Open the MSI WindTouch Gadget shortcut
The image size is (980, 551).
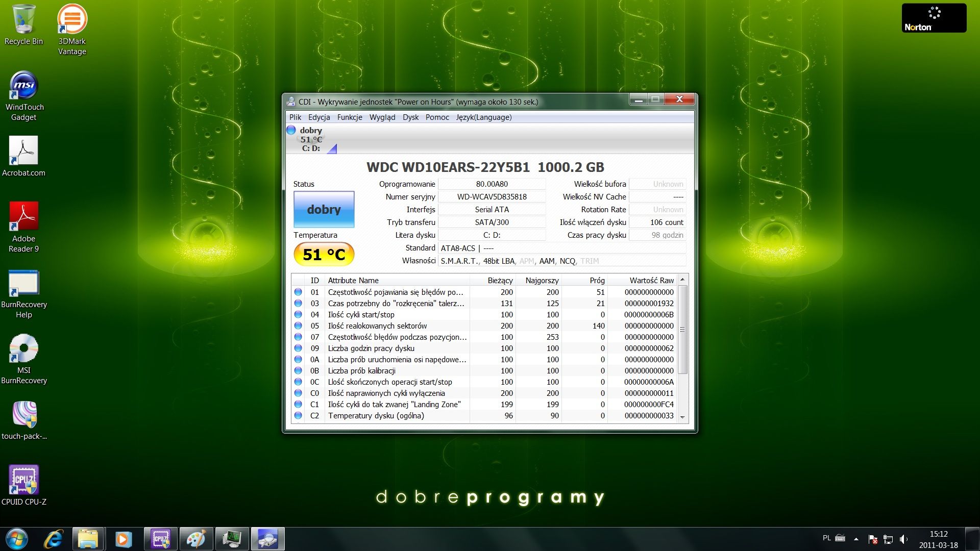pyautogui.click(x=23, y=86)
